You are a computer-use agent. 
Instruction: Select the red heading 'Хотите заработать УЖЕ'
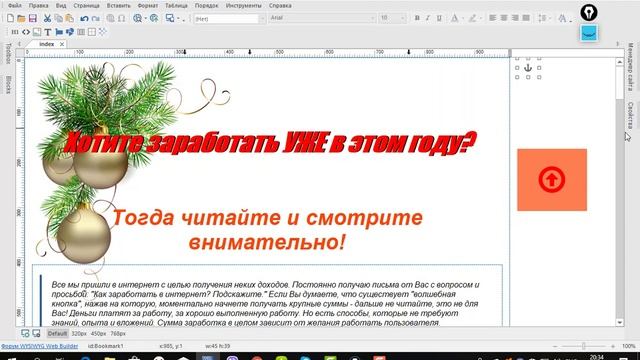[x=270, y=143]
